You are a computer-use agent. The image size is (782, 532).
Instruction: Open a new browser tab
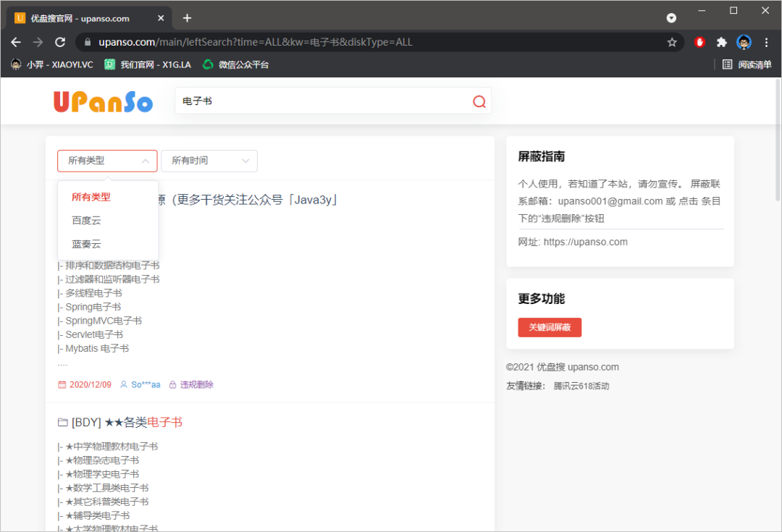click(187, 18)
